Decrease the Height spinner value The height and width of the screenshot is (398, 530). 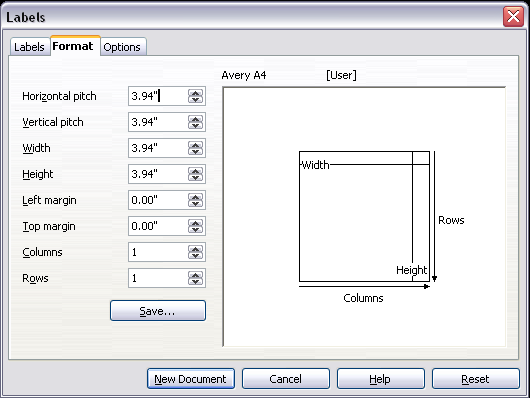[195, 178]
